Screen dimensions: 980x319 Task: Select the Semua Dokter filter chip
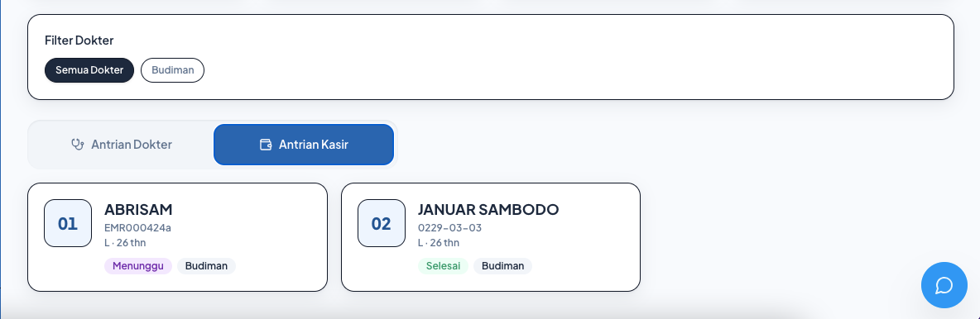pyautogui.click(x=89, y=70)
